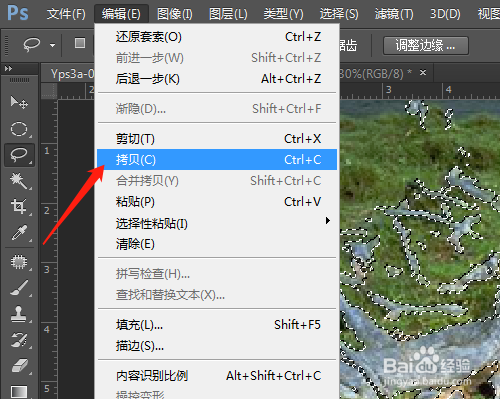500x399 pixels.
Task: Choose 填充(L)... from the menu
Action: tap(217, 325)
